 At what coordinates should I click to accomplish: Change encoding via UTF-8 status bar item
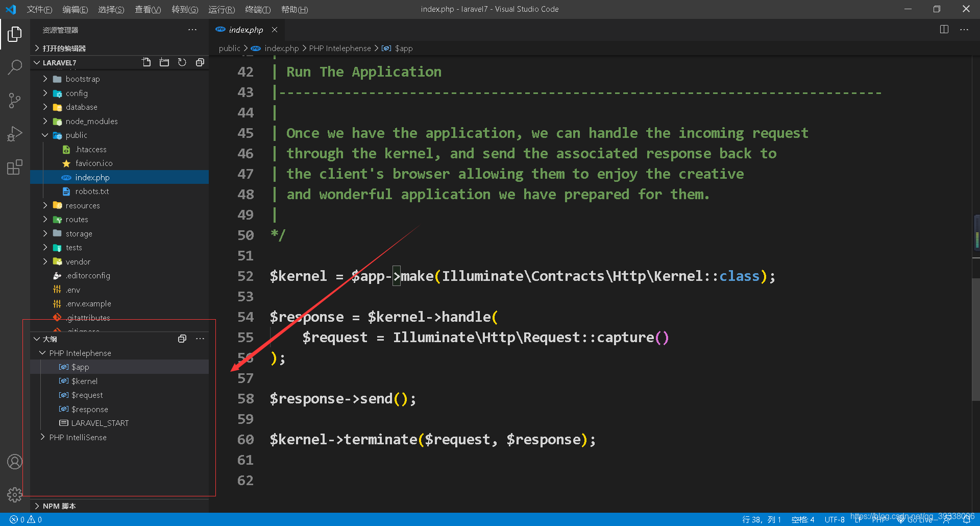click(835, 519)
